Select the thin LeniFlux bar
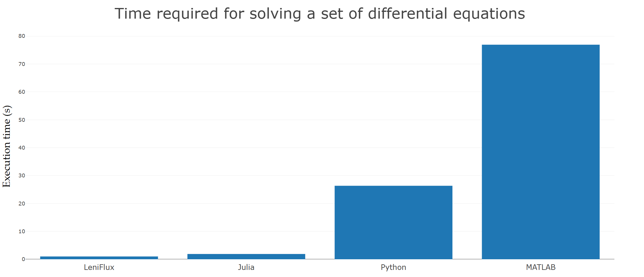Screen dimensions: 644x277 [x=99, y=258]
